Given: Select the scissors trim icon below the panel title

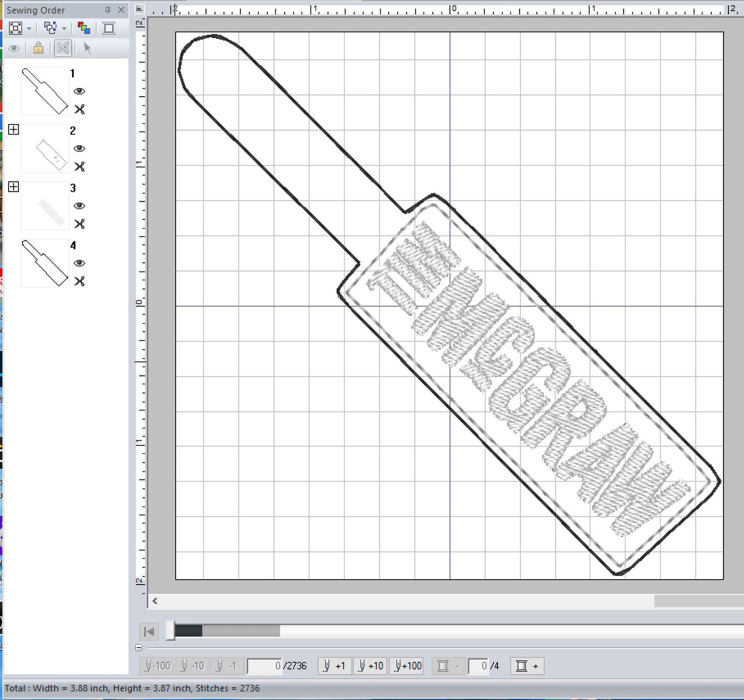Looking at the screenshot, I should pos(63,48).
